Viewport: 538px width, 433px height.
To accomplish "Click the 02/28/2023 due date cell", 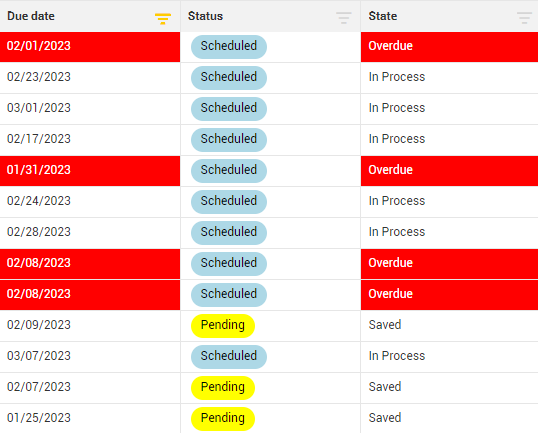I will click(x=90, y=233).
